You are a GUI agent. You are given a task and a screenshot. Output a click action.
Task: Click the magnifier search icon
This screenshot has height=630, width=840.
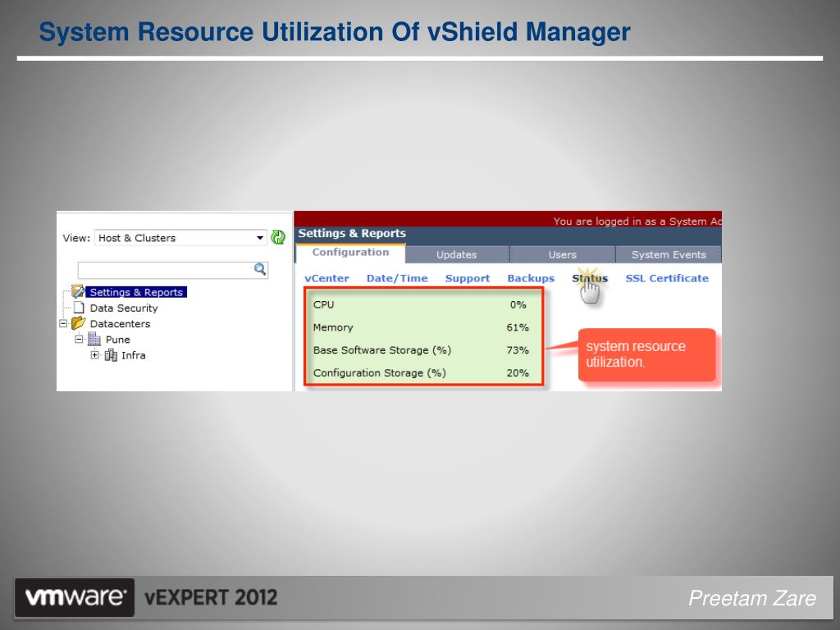coord(260,269)
